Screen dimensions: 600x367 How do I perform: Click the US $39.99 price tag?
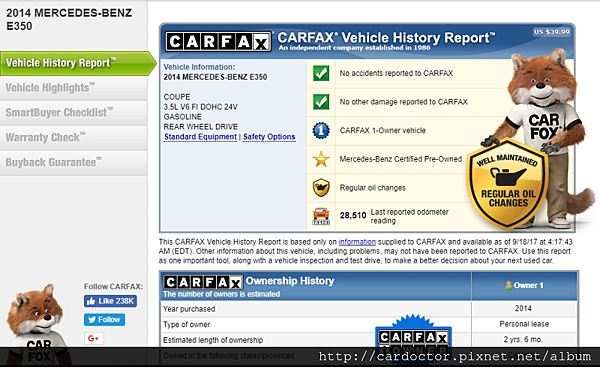click(x=551, y=32)
